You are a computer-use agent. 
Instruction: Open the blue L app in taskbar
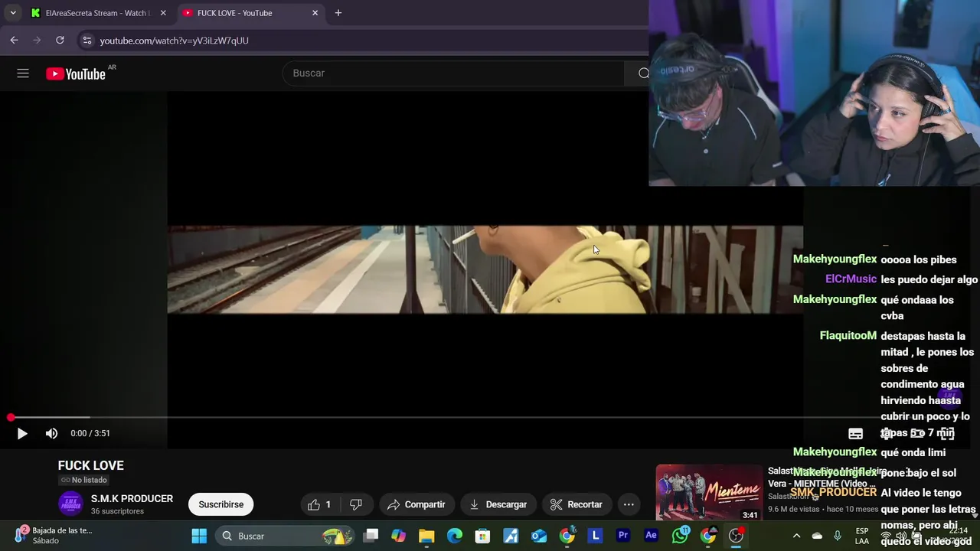595,536
